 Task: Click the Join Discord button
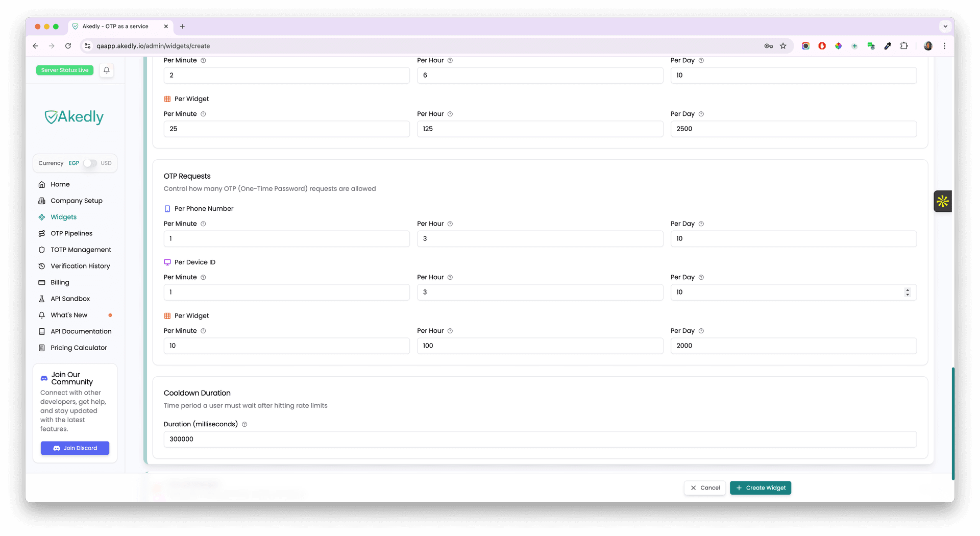[75, 448]
